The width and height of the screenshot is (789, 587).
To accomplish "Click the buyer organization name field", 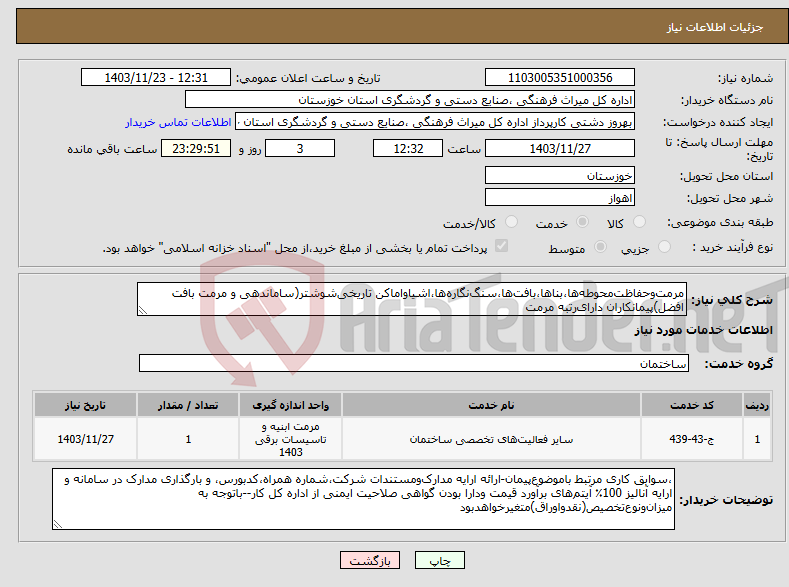I will tap(410, 100).
